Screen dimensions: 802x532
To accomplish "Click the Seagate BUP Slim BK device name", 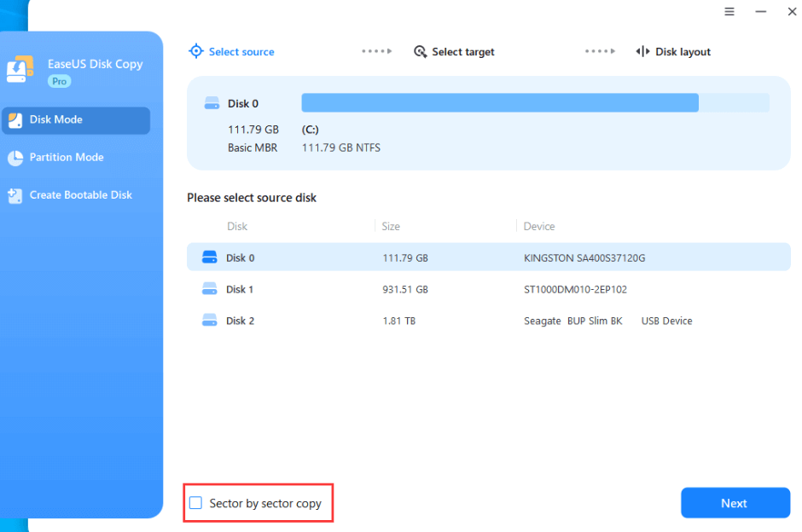I will pyautogui.click(x=572, y=321).
